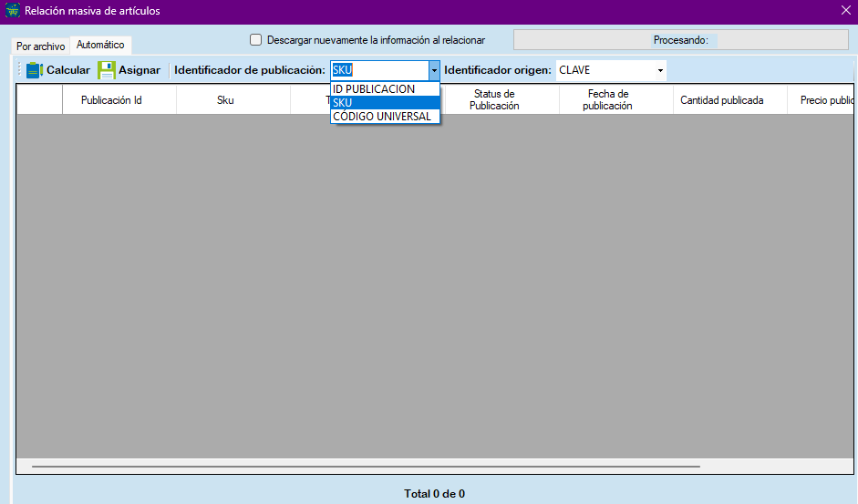Select the 'Automático' tab
Viewport: 858px width, 504px height.
100,45
